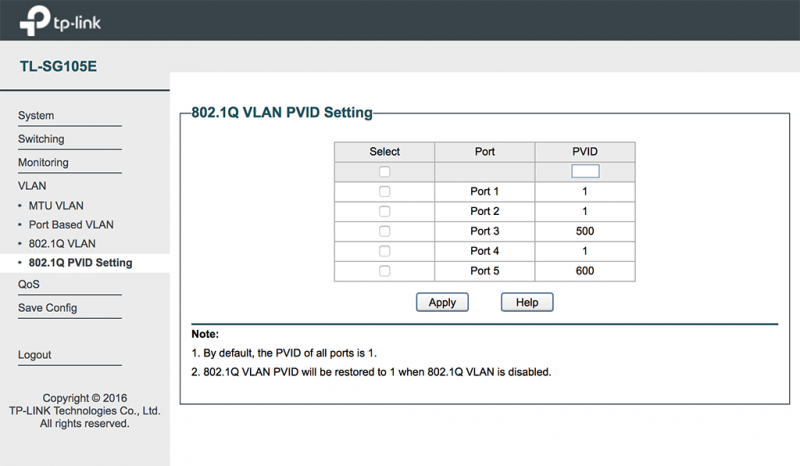Open the Help button
This screenshot has width=800, height=466.
click(x=527, y=302)
